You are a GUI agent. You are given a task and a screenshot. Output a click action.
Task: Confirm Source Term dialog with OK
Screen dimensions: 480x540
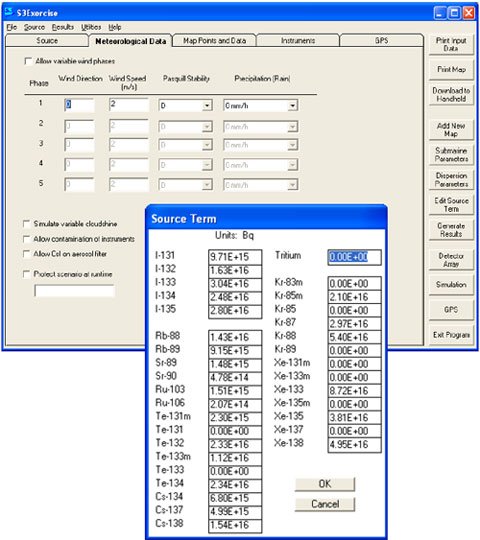[x=325, y=484]
